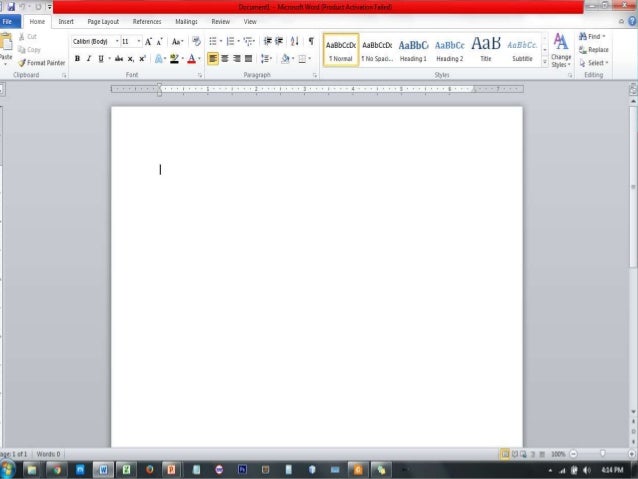Click the Center align icon

point(225,59)
